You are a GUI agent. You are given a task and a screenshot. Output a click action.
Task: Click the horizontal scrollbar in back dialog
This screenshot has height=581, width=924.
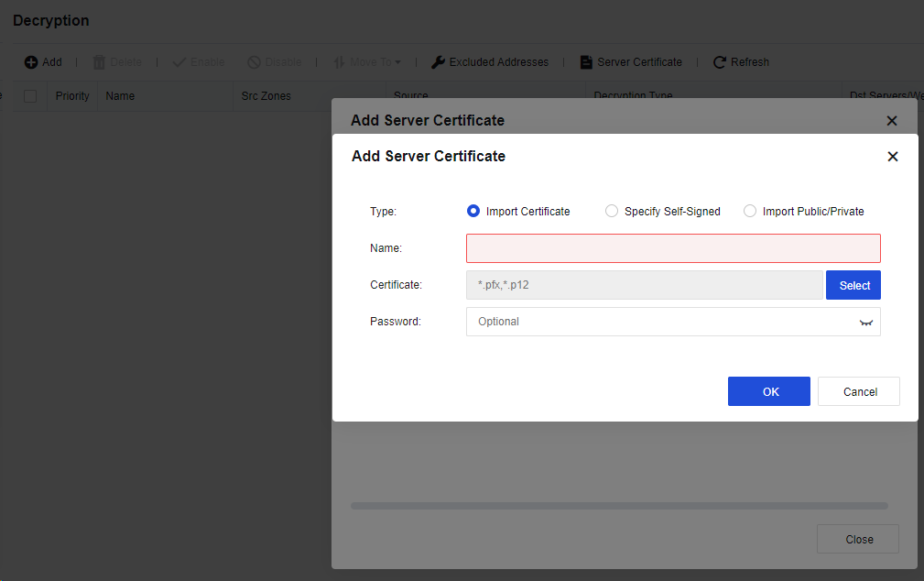(619, 505)
